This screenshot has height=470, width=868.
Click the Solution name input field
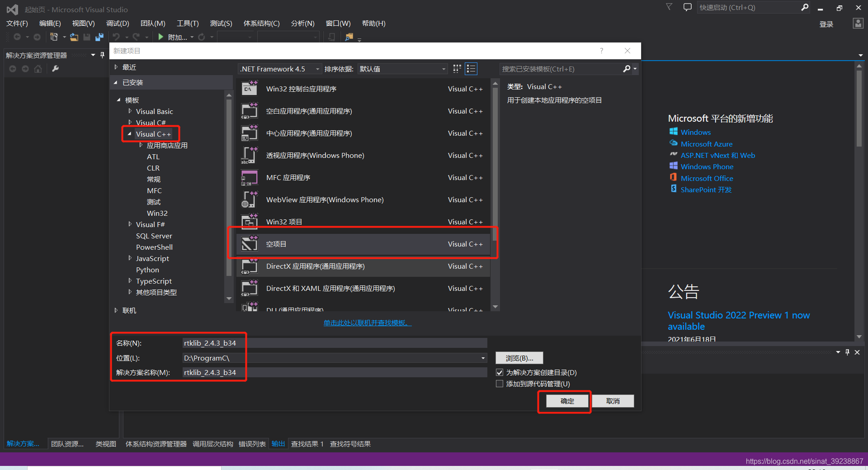(x=335, y=372)
